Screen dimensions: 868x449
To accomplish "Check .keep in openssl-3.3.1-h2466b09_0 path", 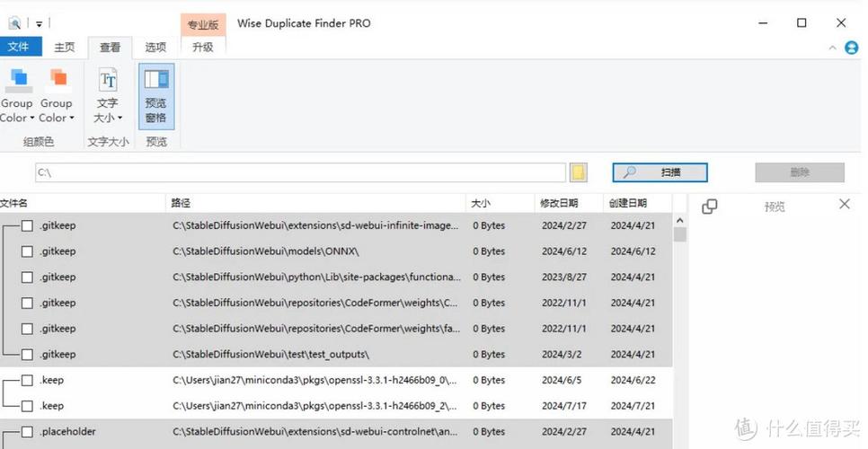I will point(27,380).
